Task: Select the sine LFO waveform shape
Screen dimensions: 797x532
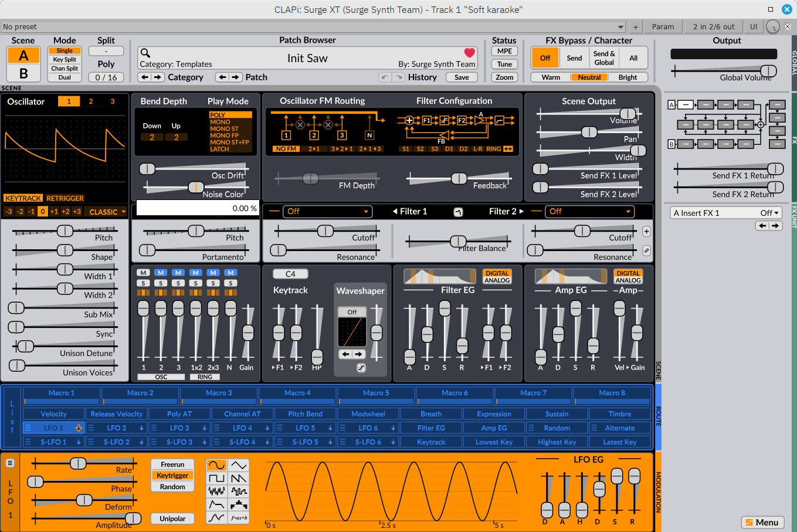Action: pyautogui.click(x=216, y=465)
